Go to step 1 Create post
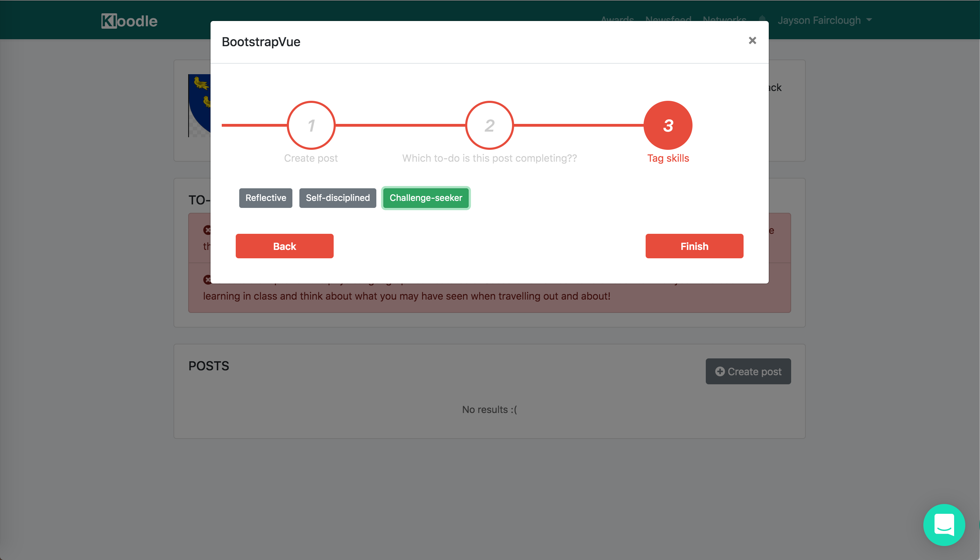Viewport: 980px width, 560px height. 311,125
